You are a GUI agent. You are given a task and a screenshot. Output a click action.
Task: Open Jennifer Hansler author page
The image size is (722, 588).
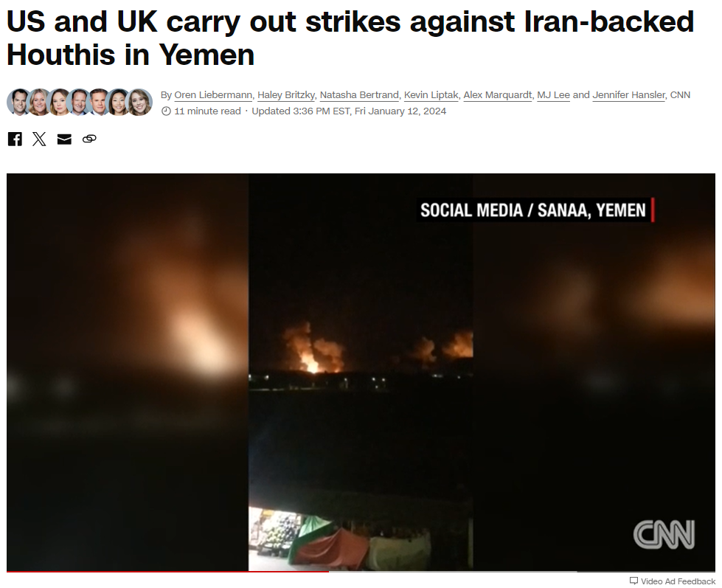click(628, 95)
